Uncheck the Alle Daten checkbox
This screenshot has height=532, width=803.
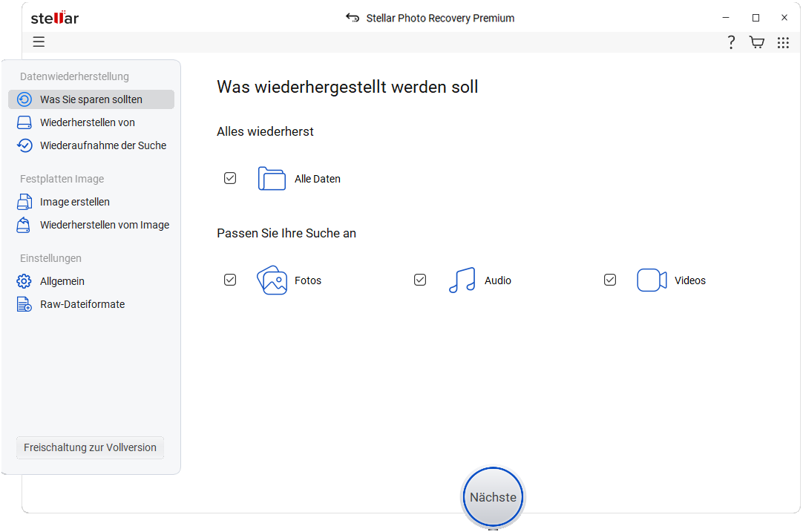pyautogui.click(x=230, y=178)
